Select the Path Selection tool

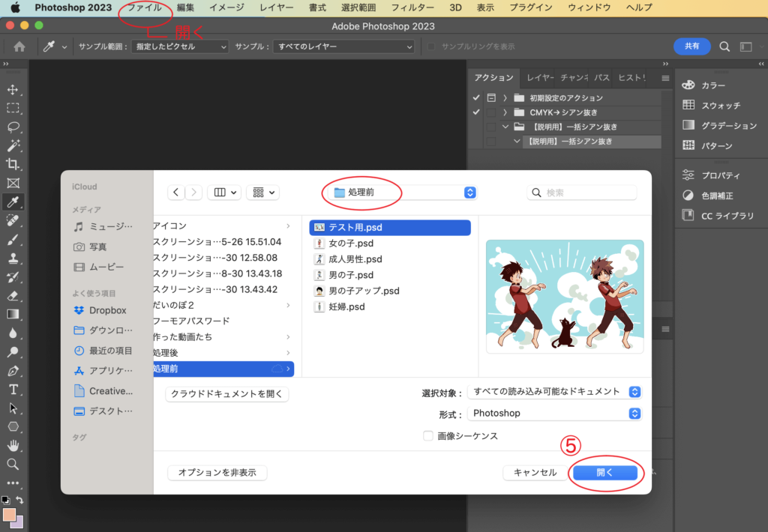tap(13, 408)
